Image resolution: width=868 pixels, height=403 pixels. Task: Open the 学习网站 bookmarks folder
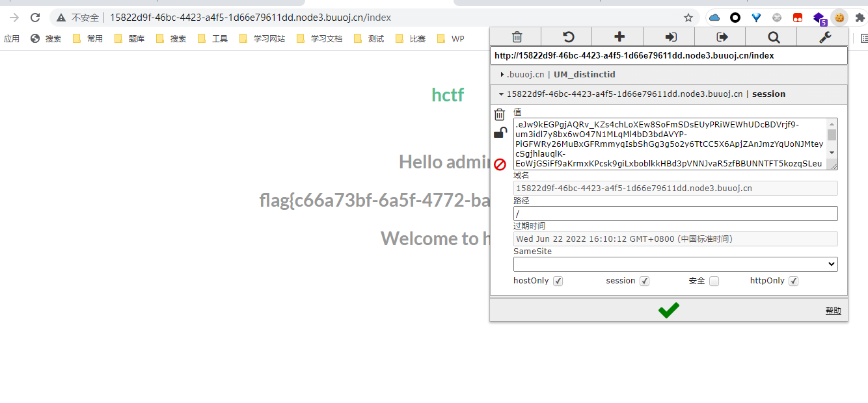point(263,39)
